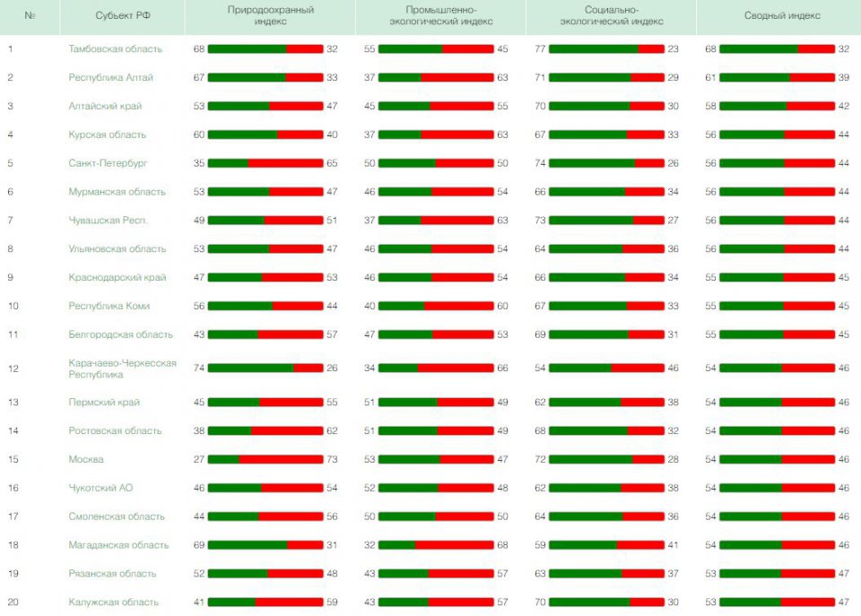Click the 'Карачаево-Черкесская Республика' region link
This screenshot has height=616, width=861.
click(122, 369)
